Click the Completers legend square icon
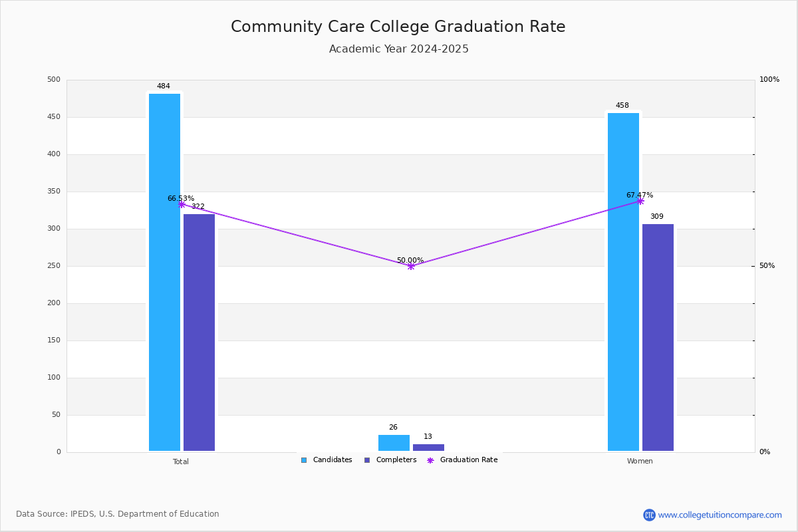798x532 pixels. pos(367,460)
